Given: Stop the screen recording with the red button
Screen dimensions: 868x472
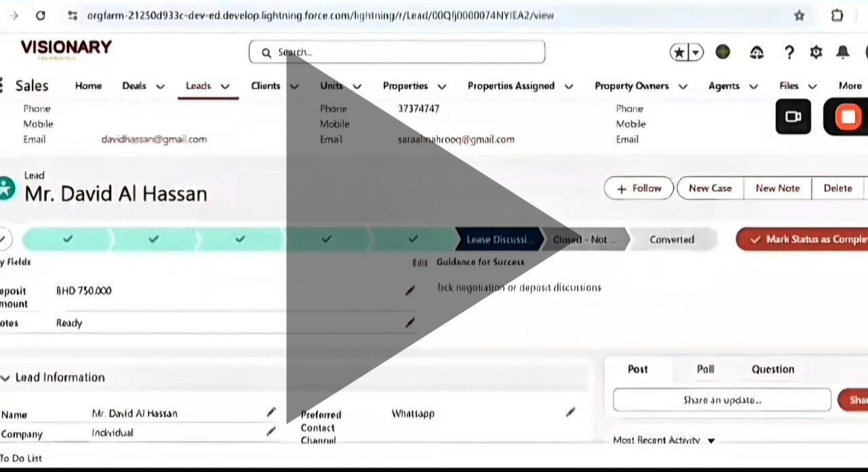Looking at the screenshot, I should click(848, 117).
